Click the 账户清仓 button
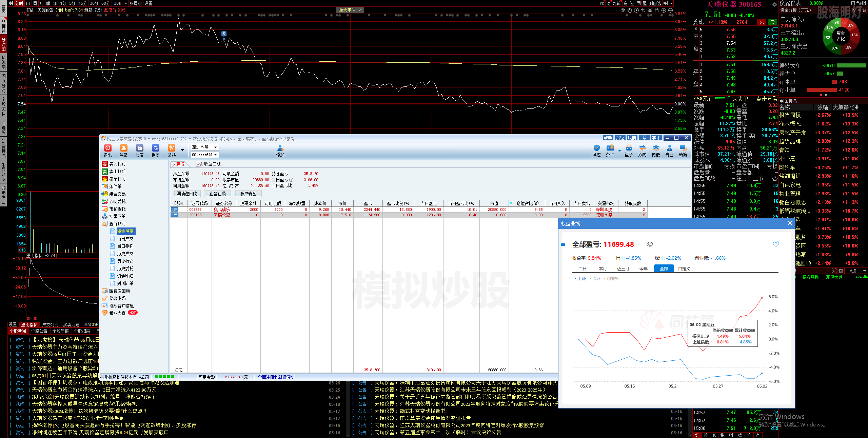This screenshot has height=438, width=868. pyautogui.click(x=248, y=194)
